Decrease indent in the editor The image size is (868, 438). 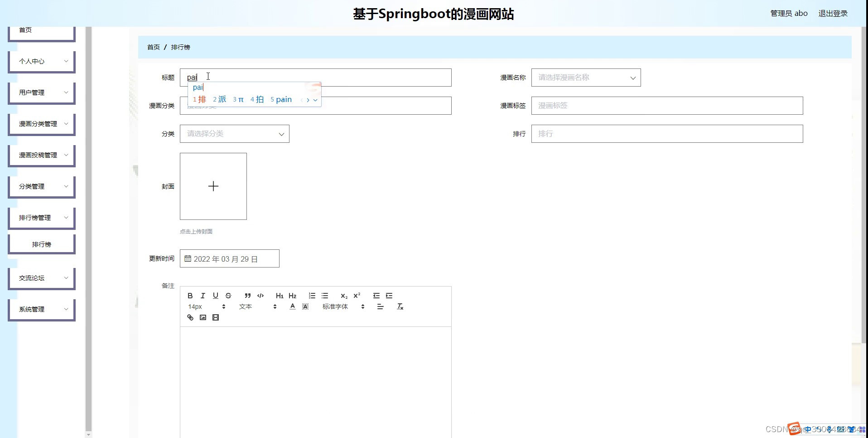[x=376, y=296]
